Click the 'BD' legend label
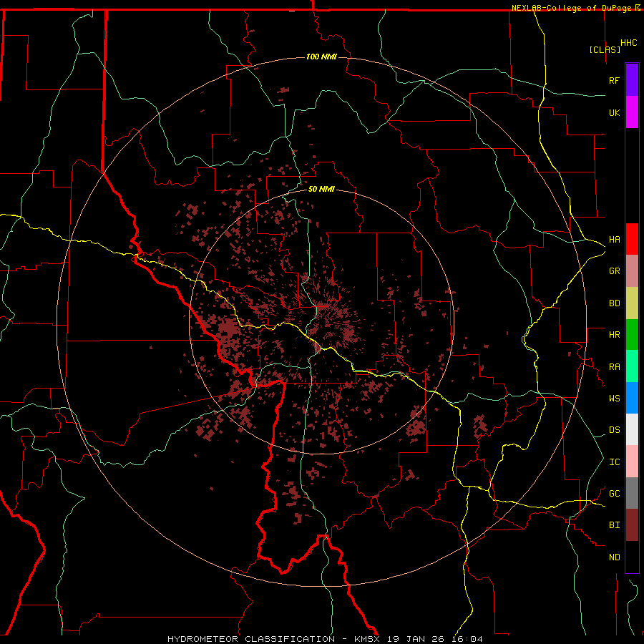This screenshot has width=644, height=644. (614, 303)
